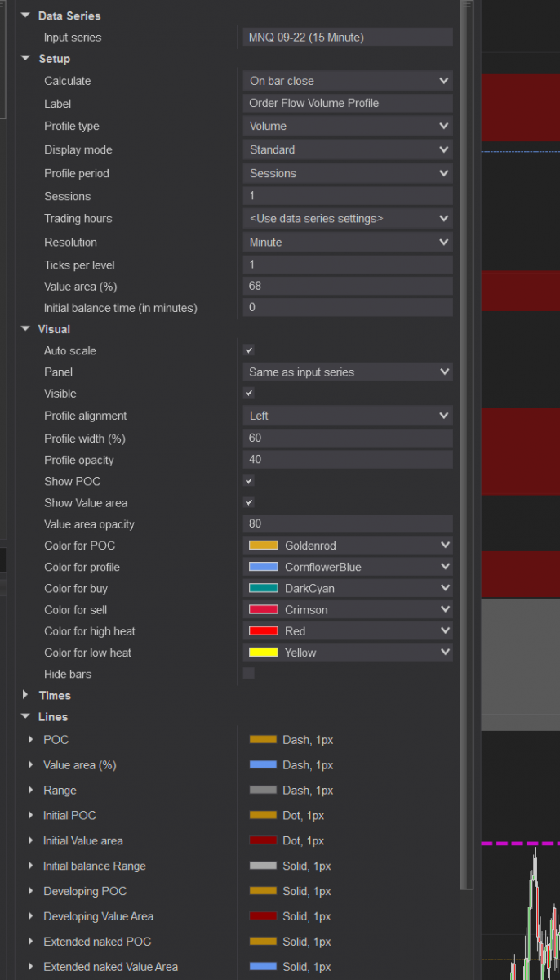The height and width of the screenshot is (980, 560).
Task: Open the Color for high heat dropdown
Action: (x=348, y=630)
